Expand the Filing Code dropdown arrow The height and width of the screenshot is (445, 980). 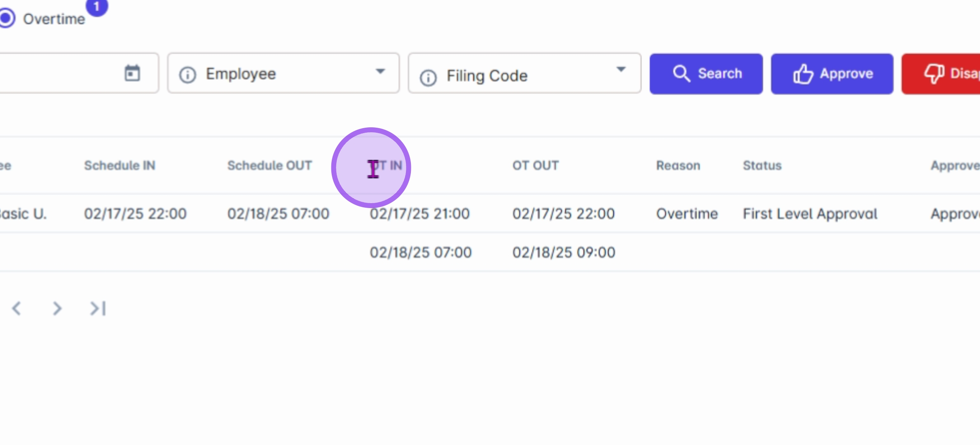(x=621, y=69)
